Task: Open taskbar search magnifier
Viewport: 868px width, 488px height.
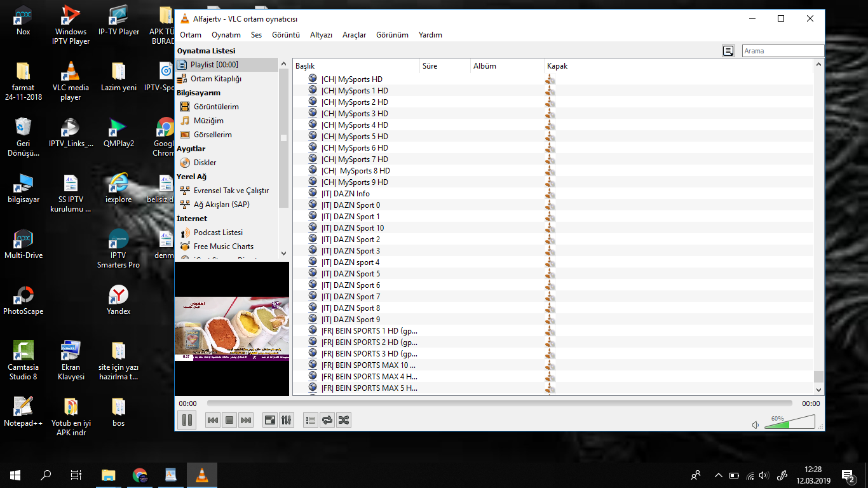Action: [x=46, y=475]
